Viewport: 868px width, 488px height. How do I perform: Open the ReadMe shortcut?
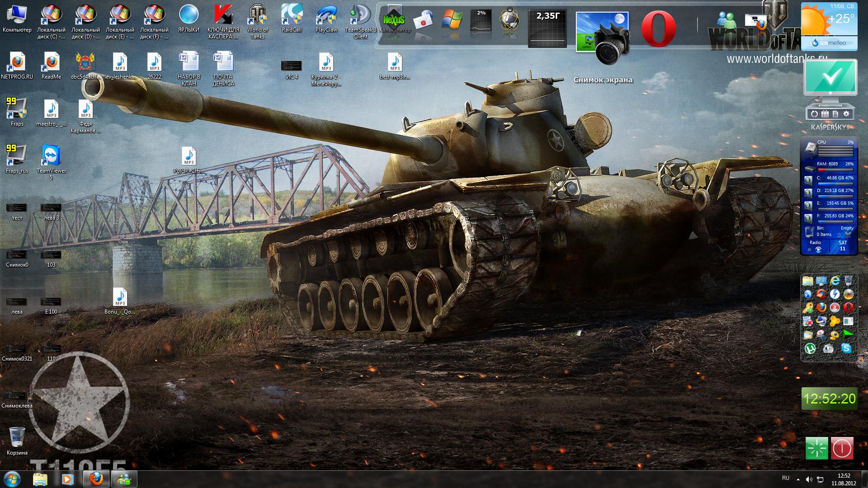(51, 65)
